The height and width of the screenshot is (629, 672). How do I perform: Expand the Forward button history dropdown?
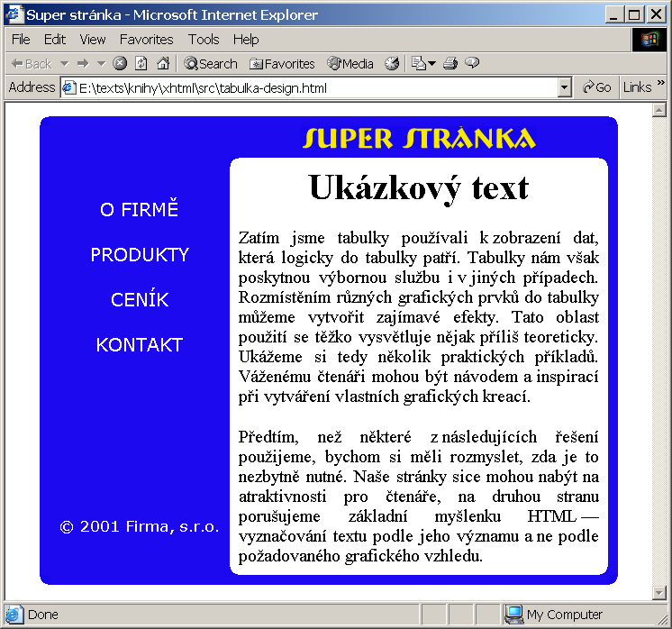[101, 64]
